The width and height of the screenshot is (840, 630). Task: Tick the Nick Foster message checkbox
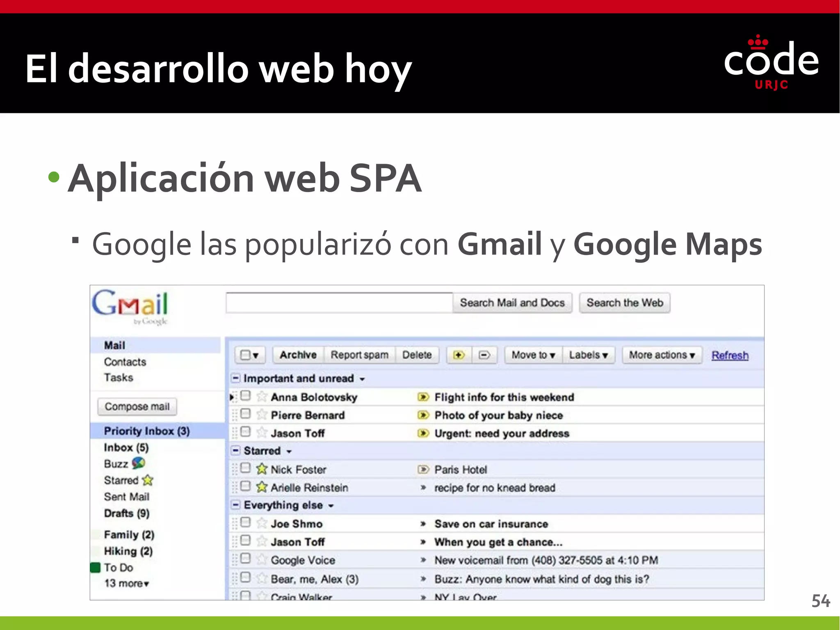(x=245, y=468)
